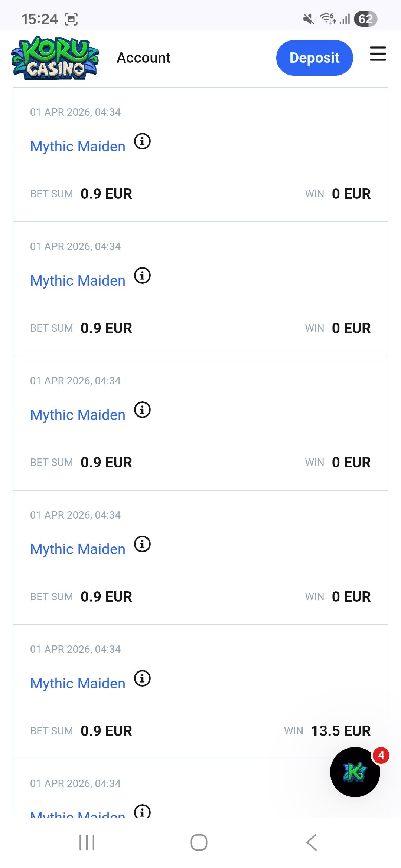
Task: Open the floating chat bubble with 4 notifications
Action: point(355,772)
